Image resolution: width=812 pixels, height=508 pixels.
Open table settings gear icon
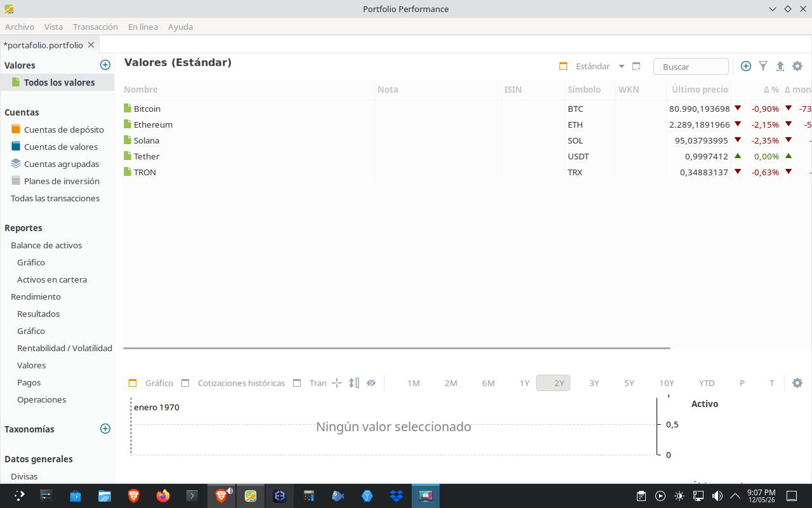797,66
